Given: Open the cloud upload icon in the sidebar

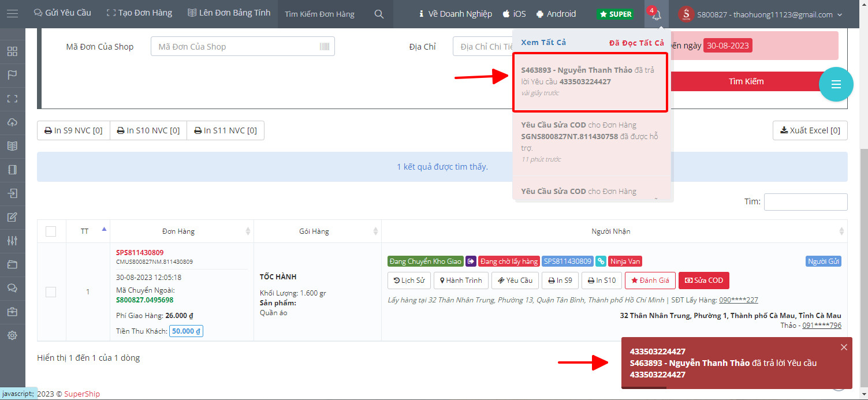Looking at the screenshot, I should (12, 122).
